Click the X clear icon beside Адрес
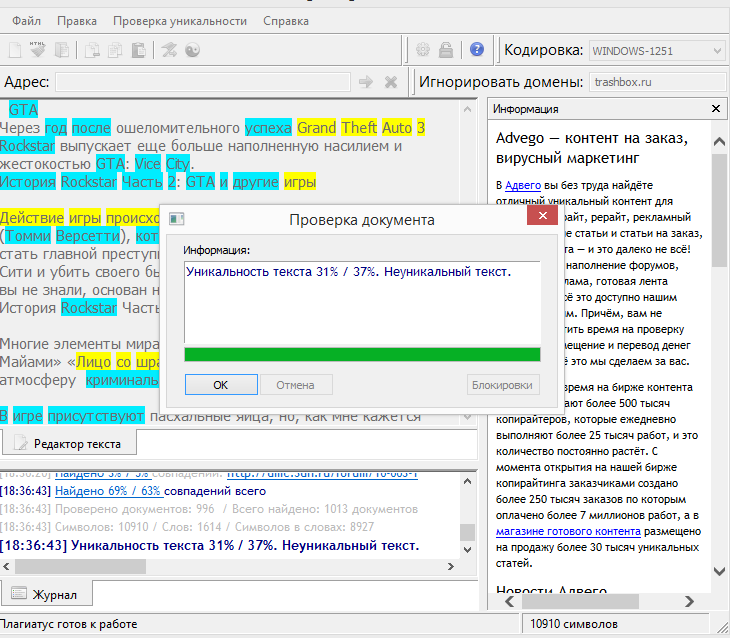730x638 pixels. (x=391, y=82)
